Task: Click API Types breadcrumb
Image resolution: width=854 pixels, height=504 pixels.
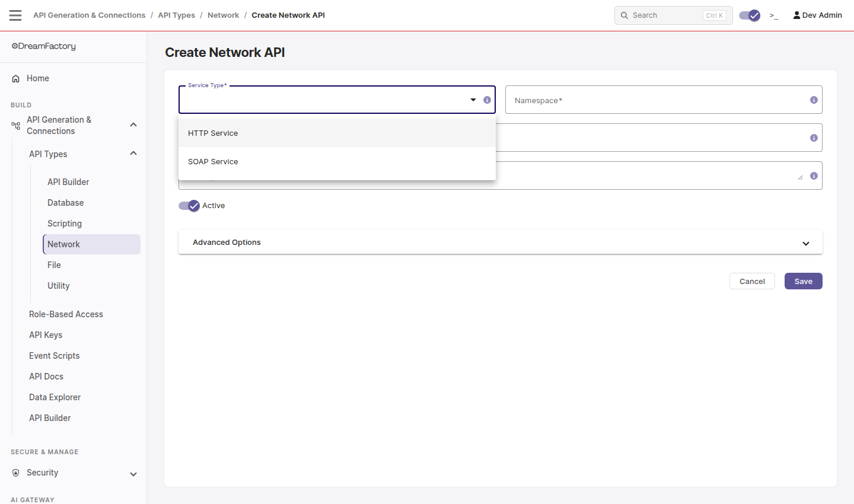Action: point(176,15)
